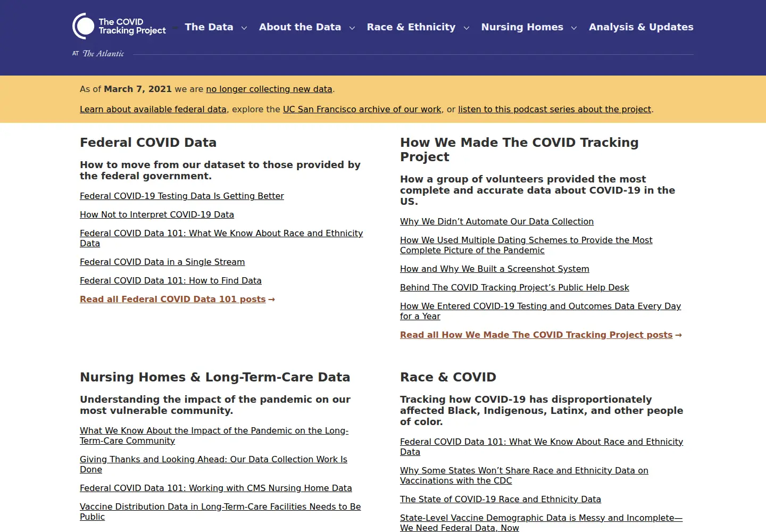Visit UC San Francisco archive link

[362, 110]
